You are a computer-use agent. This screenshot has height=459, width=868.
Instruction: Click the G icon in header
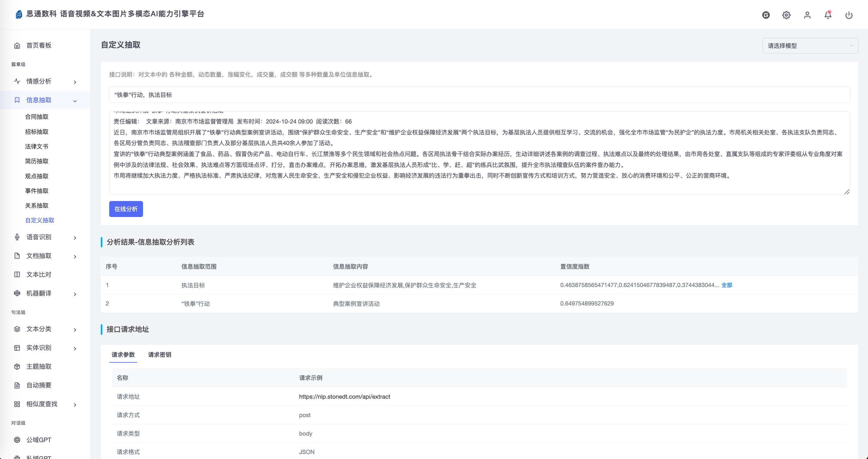(x=766, y=15)
